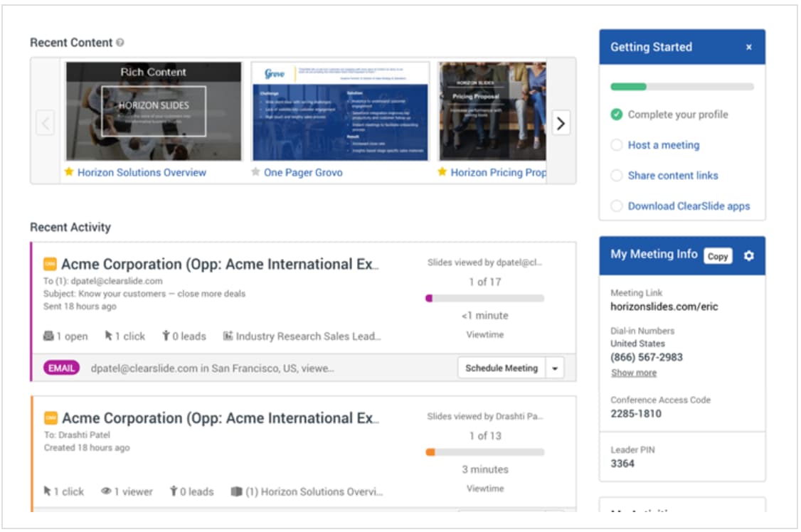
Task: Open Horizon Solutions Overview title link
Action: coord(142,173)
